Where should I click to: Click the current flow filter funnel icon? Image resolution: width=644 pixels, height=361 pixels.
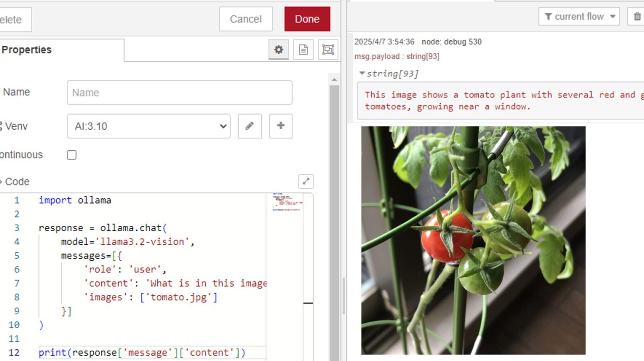point(548,17)
